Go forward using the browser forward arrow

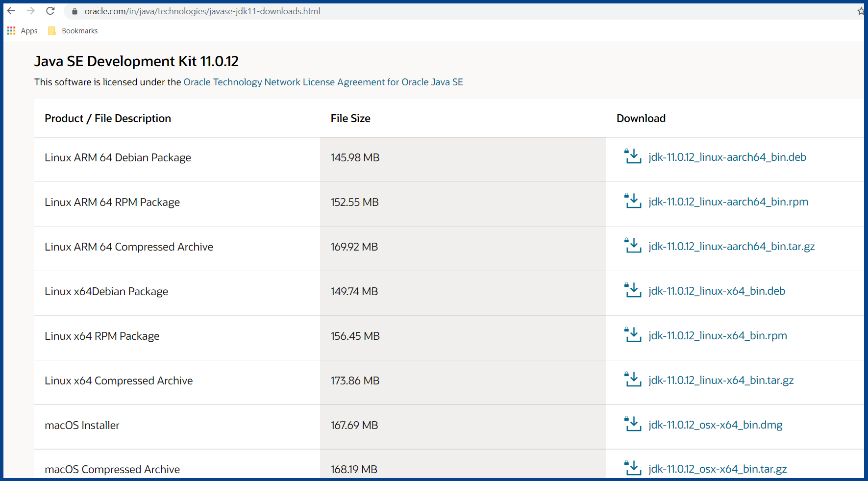31,11
